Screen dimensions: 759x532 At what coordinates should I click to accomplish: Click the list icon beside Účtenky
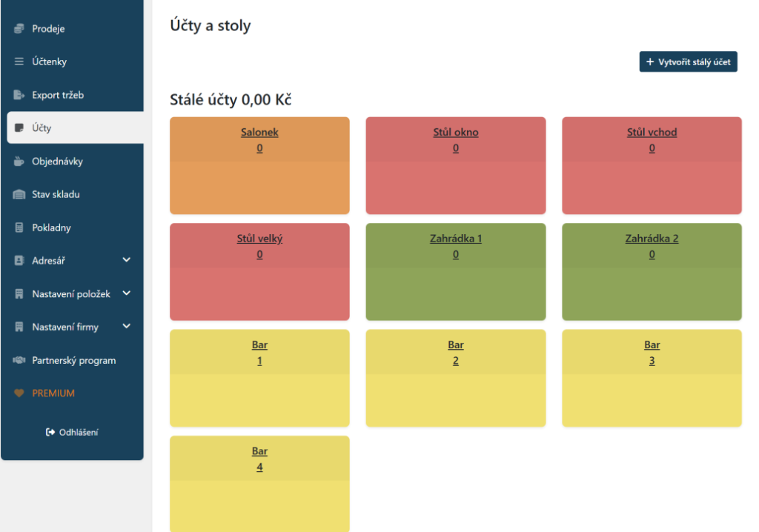click(x=19, y=62)
